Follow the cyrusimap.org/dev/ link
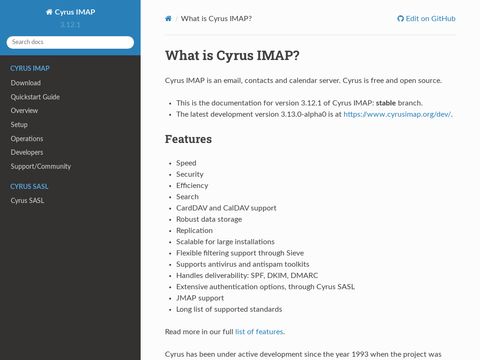Image resolution: width=480 pixels, height=360 pixels. coord(397,114)
